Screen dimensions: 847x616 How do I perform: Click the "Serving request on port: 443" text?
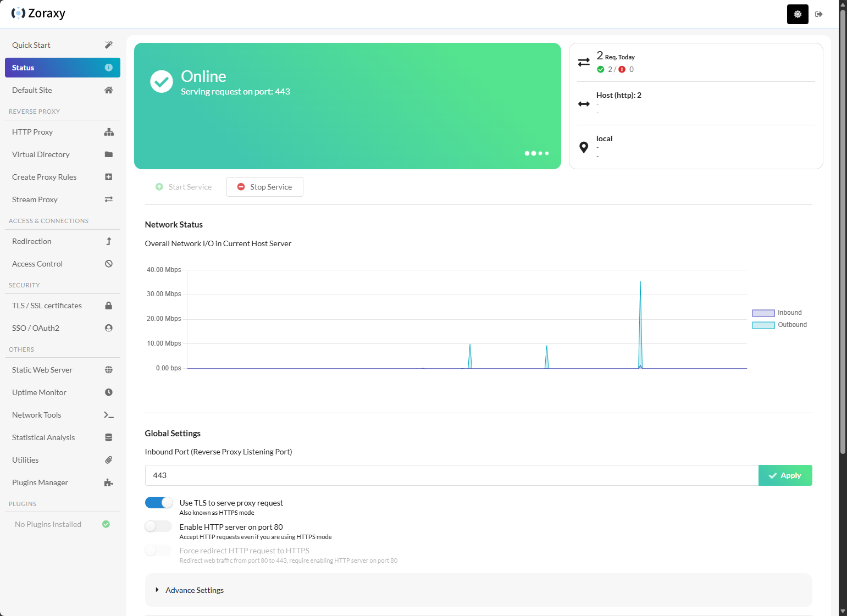coord(236,92)
